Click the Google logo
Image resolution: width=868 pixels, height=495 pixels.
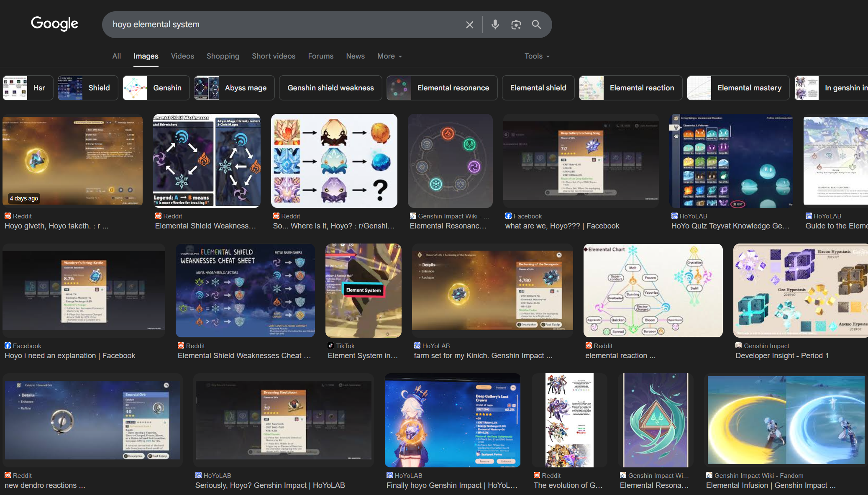(x=54, y=24)
